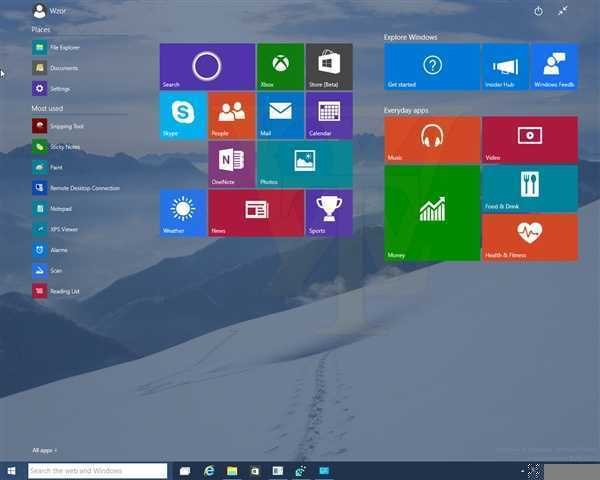Screen dimensions: 600x480
Task: Open the Search (Cortana) tile
Action: [x=207, y=67]
